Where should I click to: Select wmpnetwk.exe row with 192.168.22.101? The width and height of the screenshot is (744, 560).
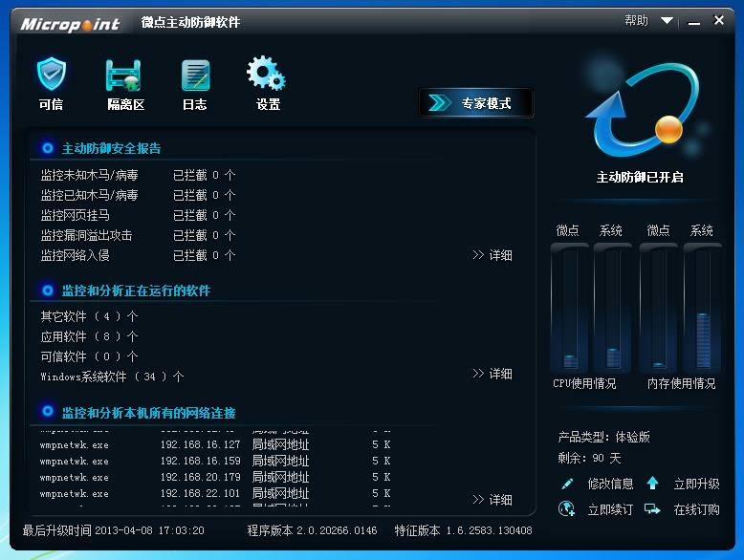215,493
